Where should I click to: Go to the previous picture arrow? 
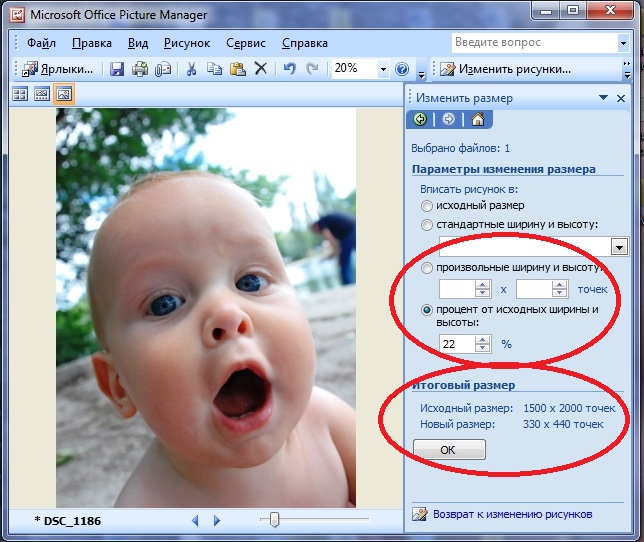(x=196, y=521)
